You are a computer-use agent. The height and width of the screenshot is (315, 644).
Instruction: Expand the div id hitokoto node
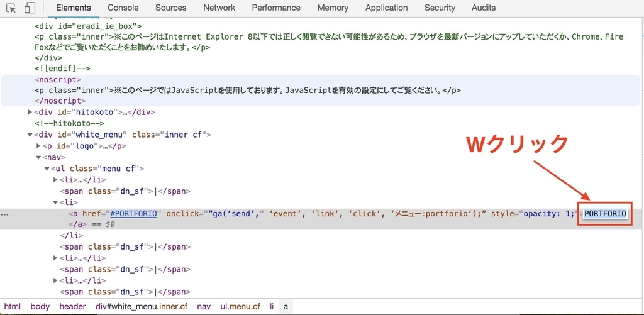click(x=30, y=112)
